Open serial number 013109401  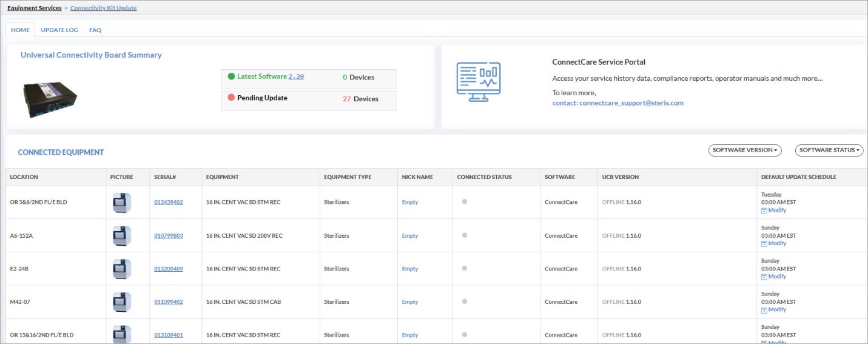coord(169,335)
